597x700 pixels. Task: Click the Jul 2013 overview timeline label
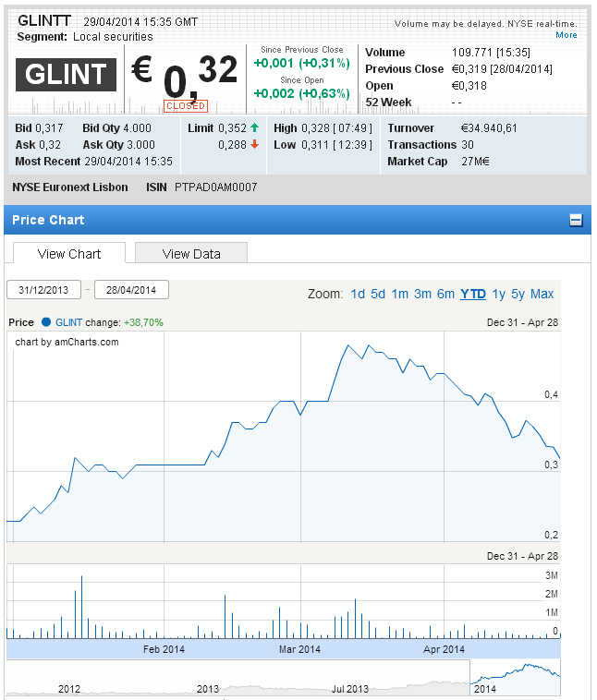point(350,689)
